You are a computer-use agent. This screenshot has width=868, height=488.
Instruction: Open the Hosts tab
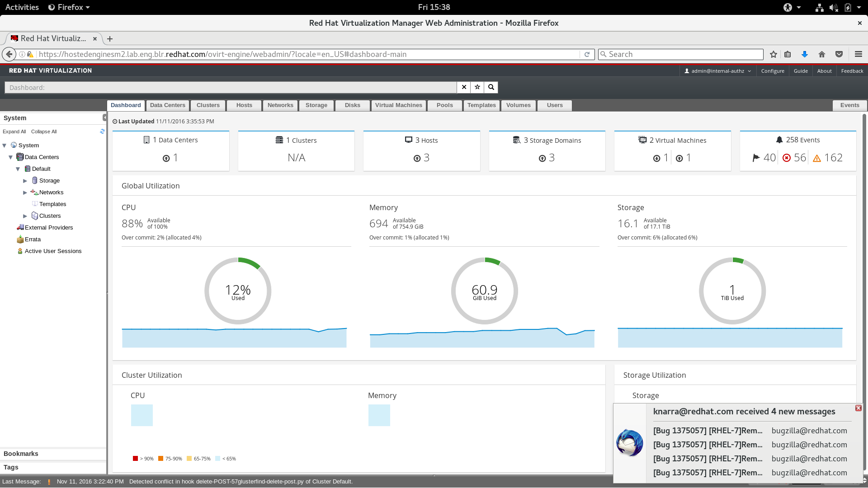(x=244, y=105)
